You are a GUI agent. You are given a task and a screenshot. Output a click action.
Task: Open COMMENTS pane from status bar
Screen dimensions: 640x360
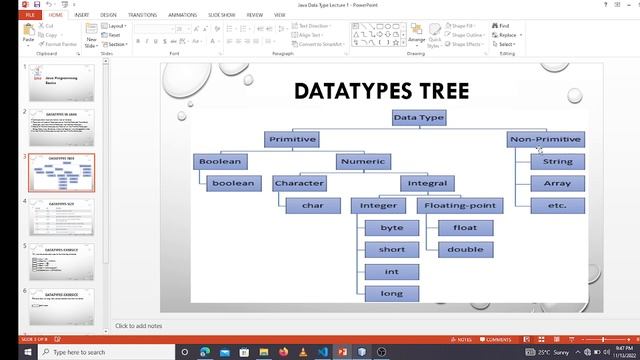click(495, 340)
